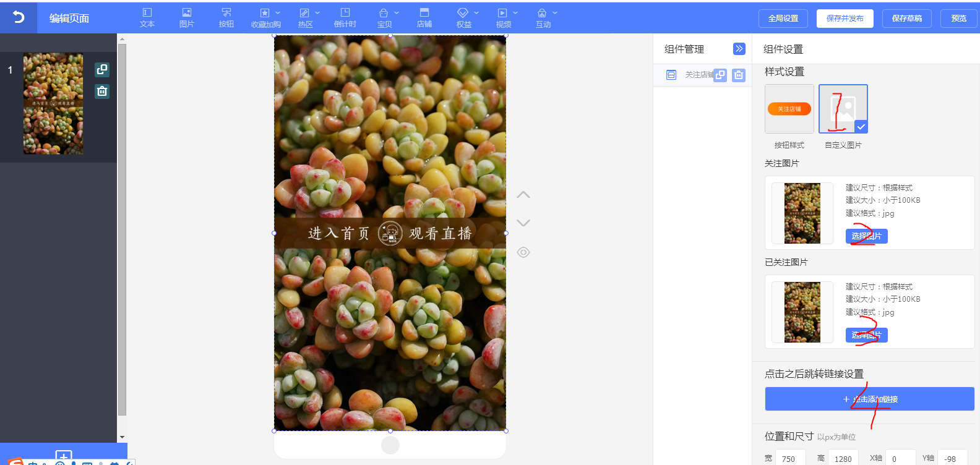The height and width of the screenshot is (465, 980).
Task: Click 选择图片 under 关注图片
Action: click(x=867, y=236)
